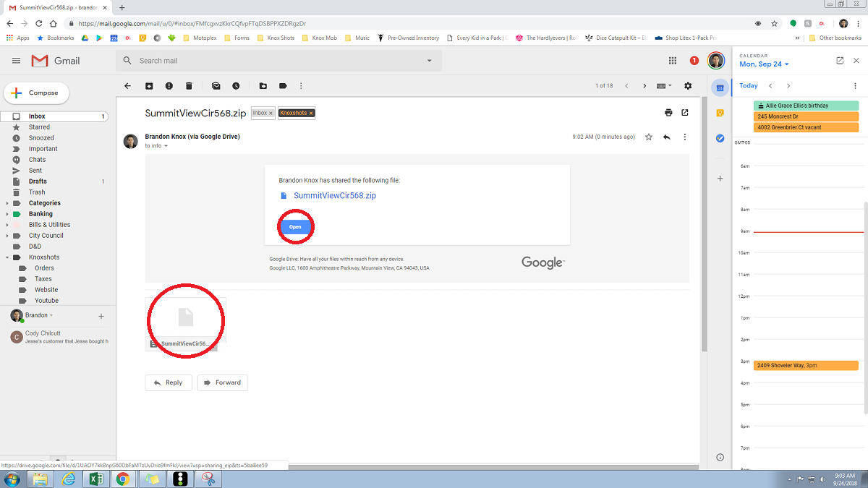Open the calendar date dropdown Mon, Sep 24
Image resolution: width=868 pixels, height=488 pixels.
[x=764, y=64]
